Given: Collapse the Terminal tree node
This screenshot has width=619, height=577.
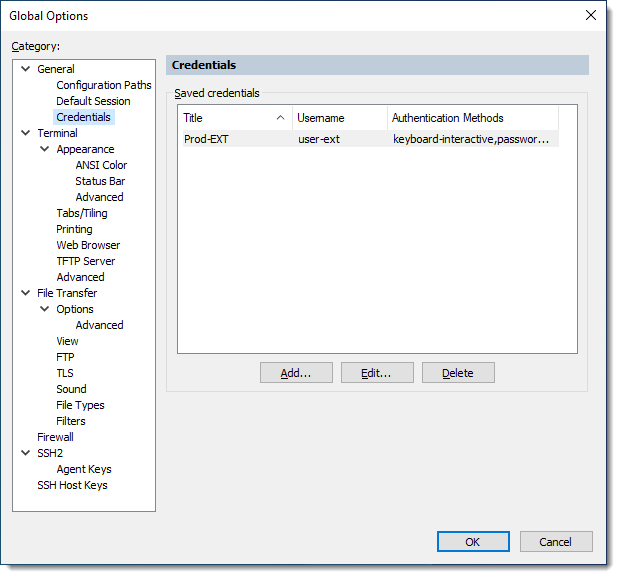Looking at the screenshot, I should (26, 133).
